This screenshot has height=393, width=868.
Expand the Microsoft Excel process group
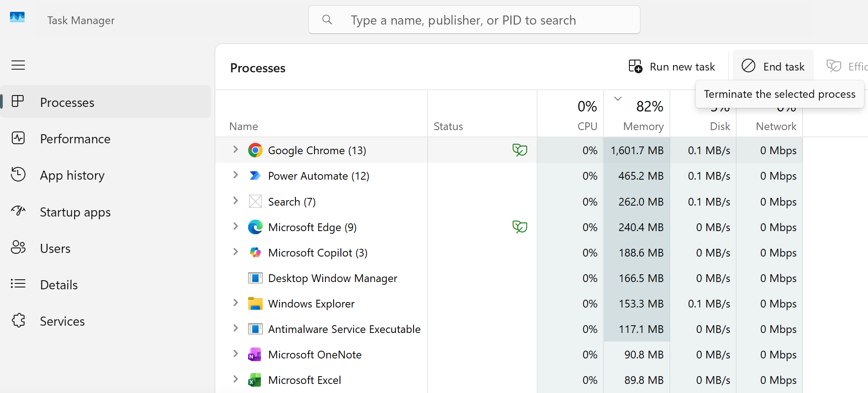pos(235,378)
